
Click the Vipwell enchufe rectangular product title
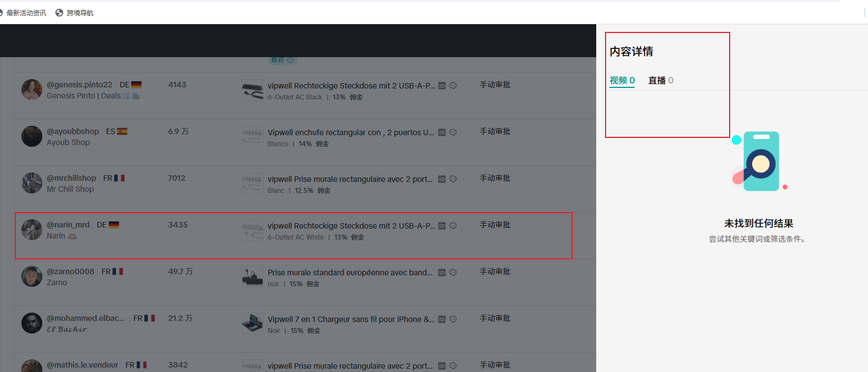pyautogui.click(x=350, y=132)
